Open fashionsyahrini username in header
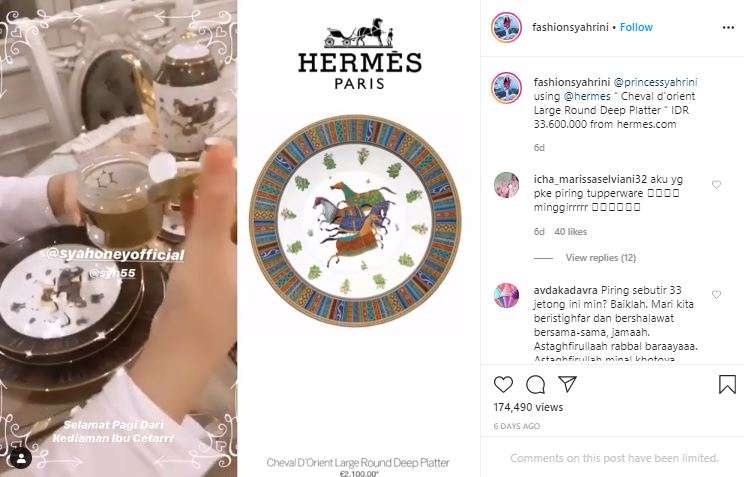The width and height of the screenshot is (744, 477). coord(570,27)
